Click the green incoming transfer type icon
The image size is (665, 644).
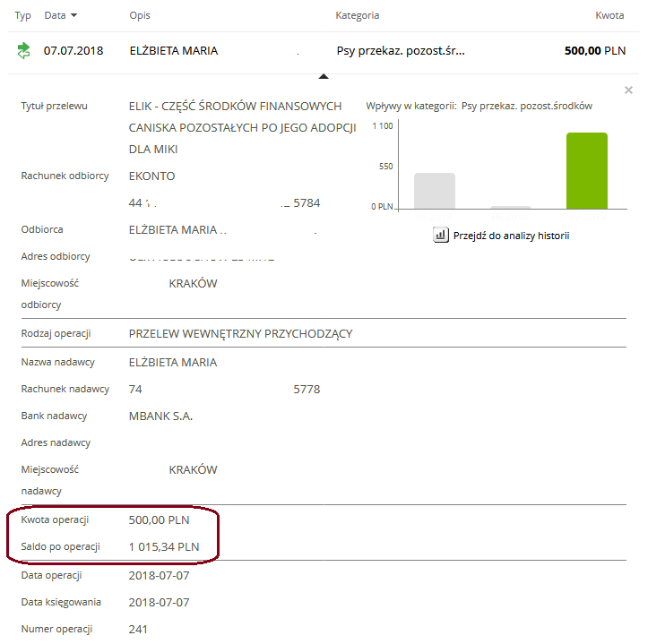click(23, 51)
